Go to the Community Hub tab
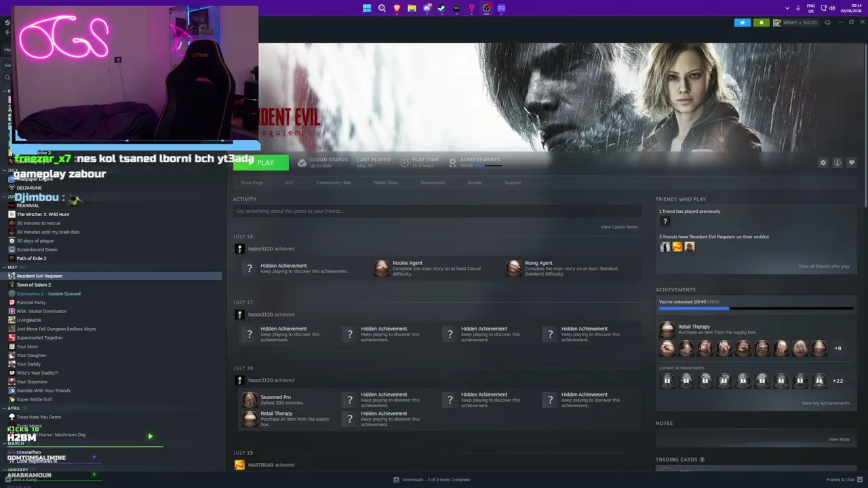Image resolution: width=868 pixels, height=488 pixels. coord(333,182)
